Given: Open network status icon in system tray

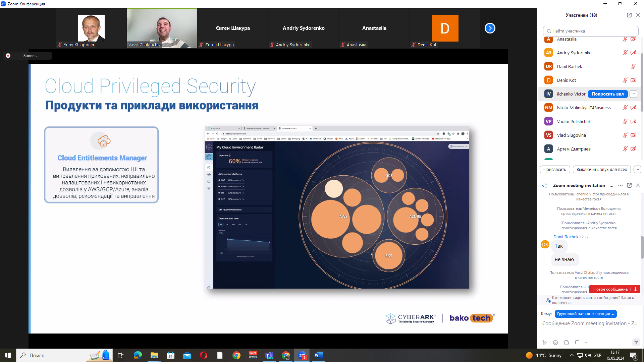Looking at the screenshot, I should click(580, 355).
